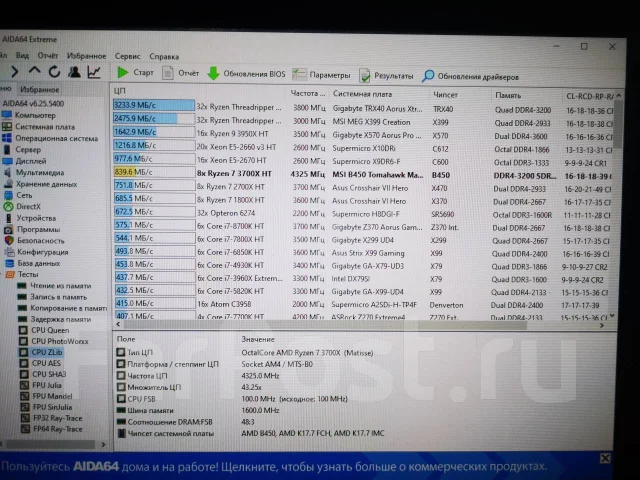Screen dimensions: 640x480
Task: Click Обновления драйверов button
Action: 470,76
